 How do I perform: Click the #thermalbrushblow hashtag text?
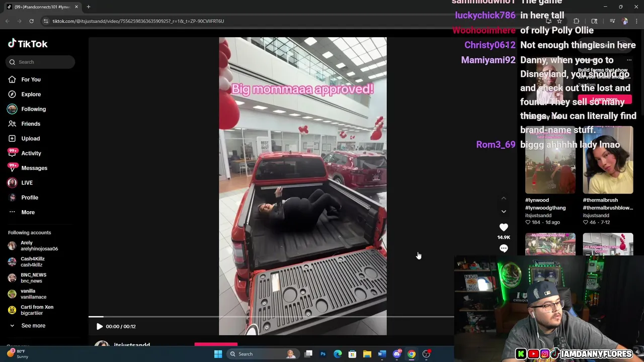(x=608, y=208)
